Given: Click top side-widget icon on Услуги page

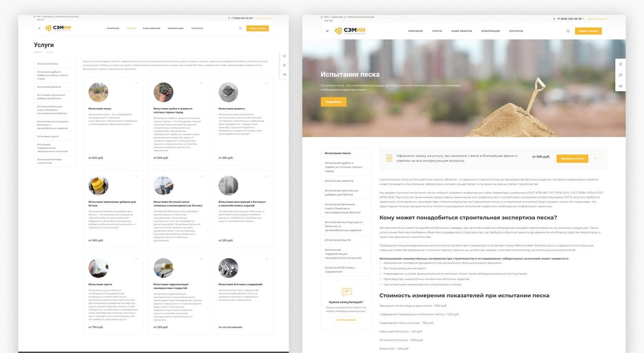Looking at the screenshot, I should 285,56.
